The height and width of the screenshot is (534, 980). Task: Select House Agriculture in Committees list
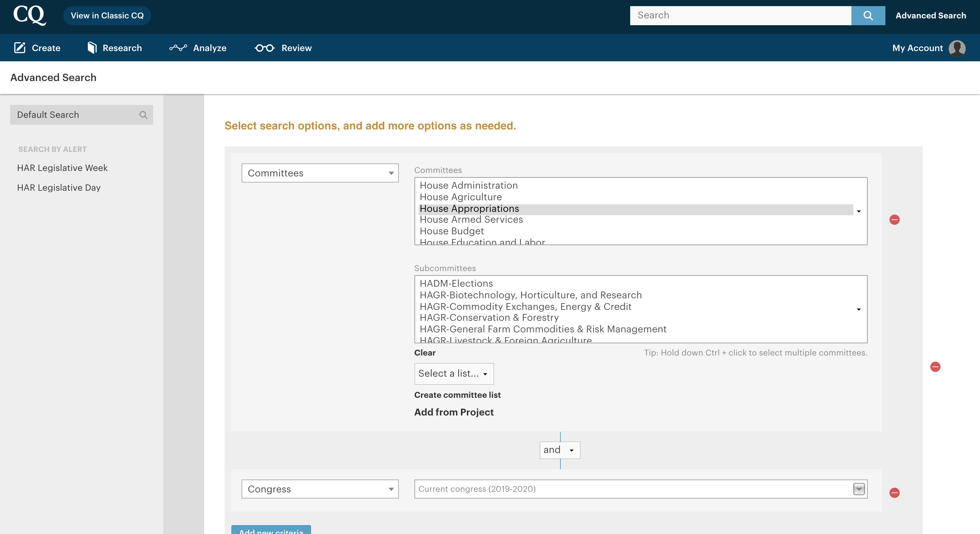coord(635,197)
